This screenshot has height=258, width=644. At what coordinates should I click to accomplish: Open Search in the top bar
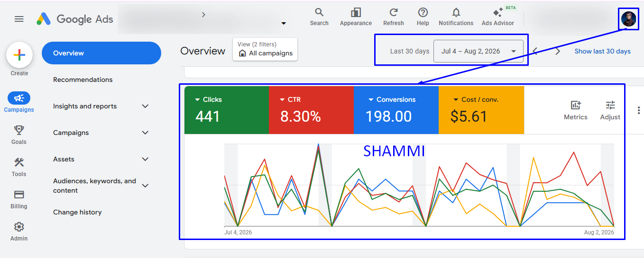point(319,17)
